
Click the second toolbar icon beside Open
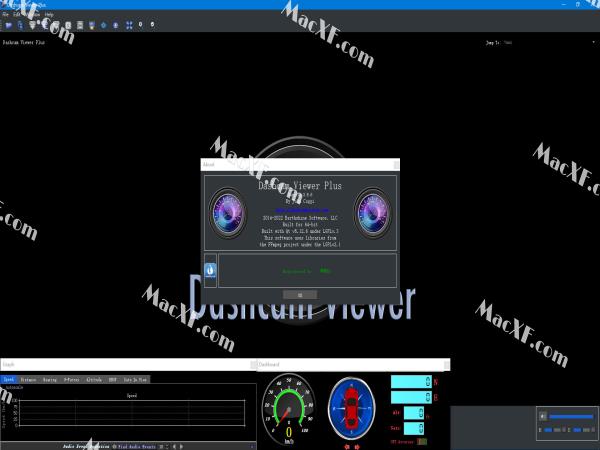coord(20,25)
